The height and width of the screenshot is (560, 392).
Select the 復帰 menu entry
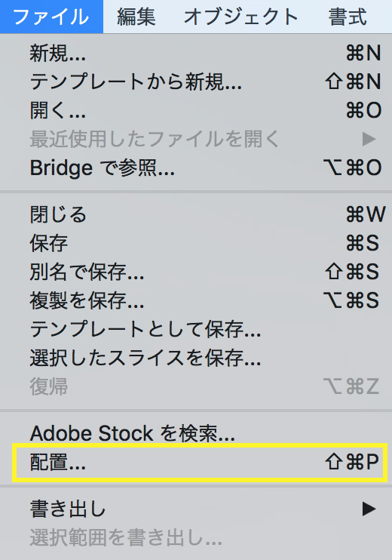pos(196,386)
